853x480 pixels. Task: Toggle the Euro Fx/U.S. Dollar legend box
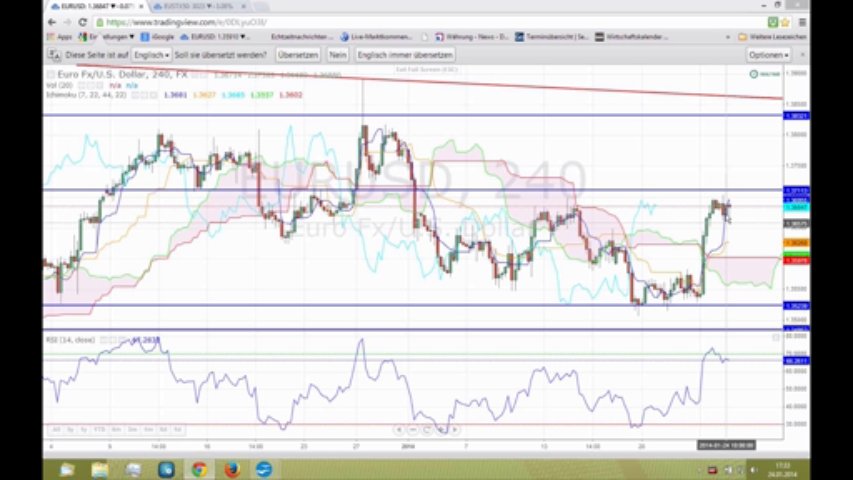pyautogui.click(x=51, y=74)
